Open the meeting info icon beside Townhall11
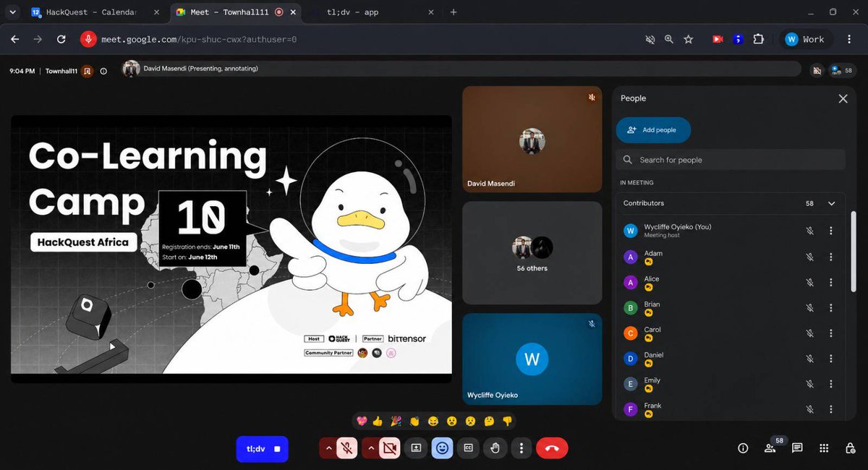 point(103,71)
